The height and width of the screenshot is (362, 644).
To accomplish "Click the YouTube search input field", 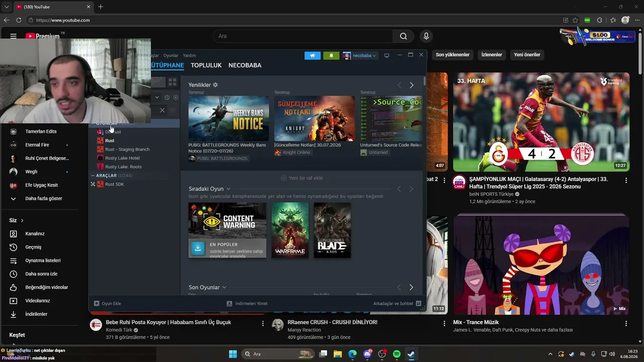I will (303, 36).
